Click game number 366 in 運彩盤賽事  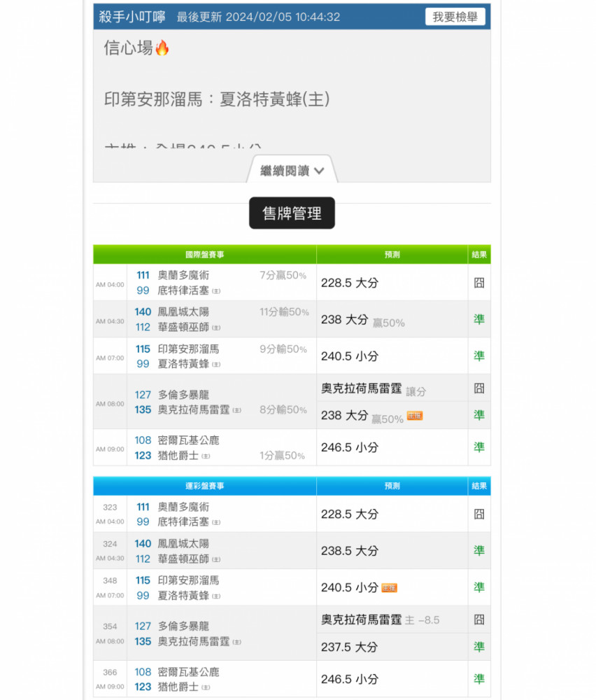[x=110, y=672]
